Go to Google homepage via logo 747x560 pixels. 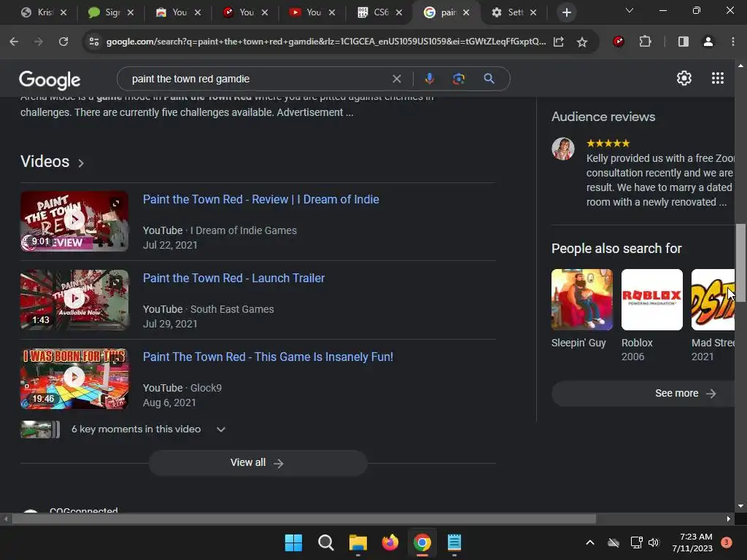[50, 79]
